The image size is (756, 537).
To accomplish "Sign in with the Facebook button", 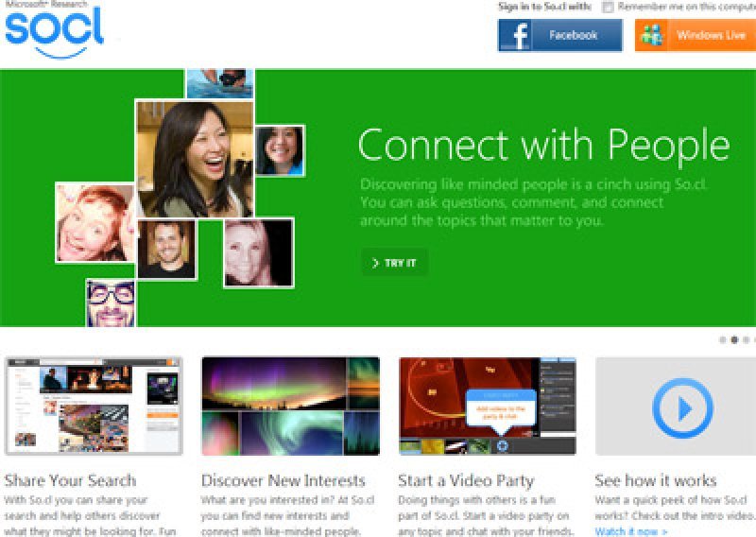I will (x=560, y=35).
